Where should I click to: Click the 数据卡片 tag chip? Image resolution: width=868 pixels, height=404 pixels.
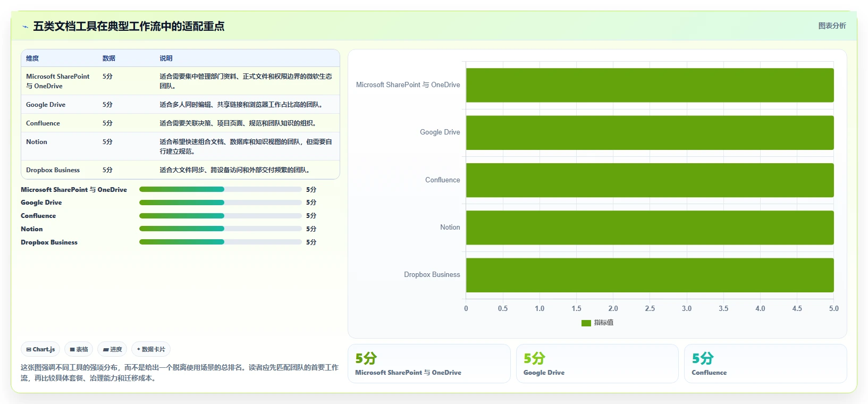point(151,349)
